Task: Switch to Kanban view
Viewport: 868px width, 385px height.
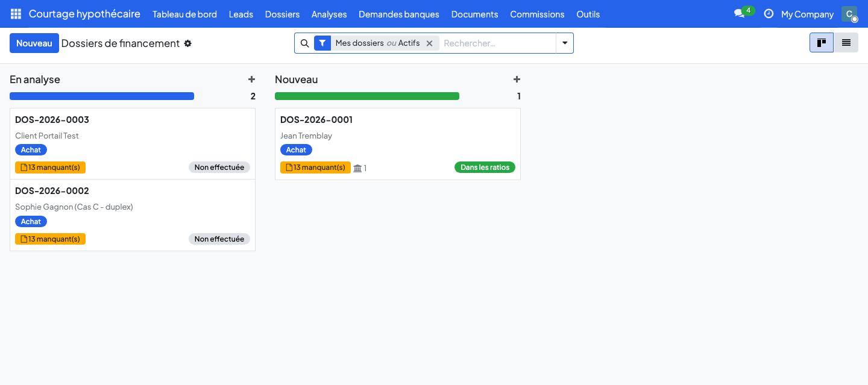Action: 822,43
